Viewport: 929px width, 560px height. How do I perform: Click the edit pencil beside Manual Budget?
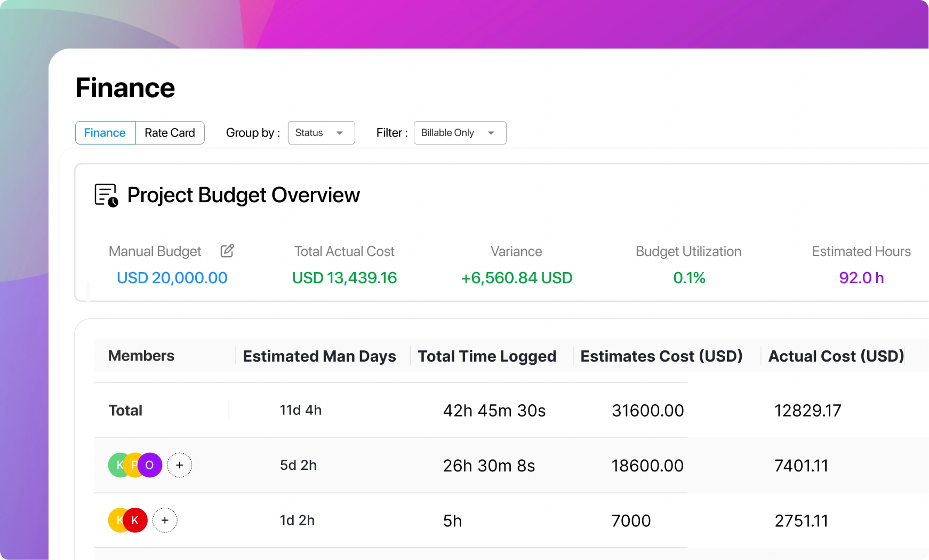tap(227, 250)
